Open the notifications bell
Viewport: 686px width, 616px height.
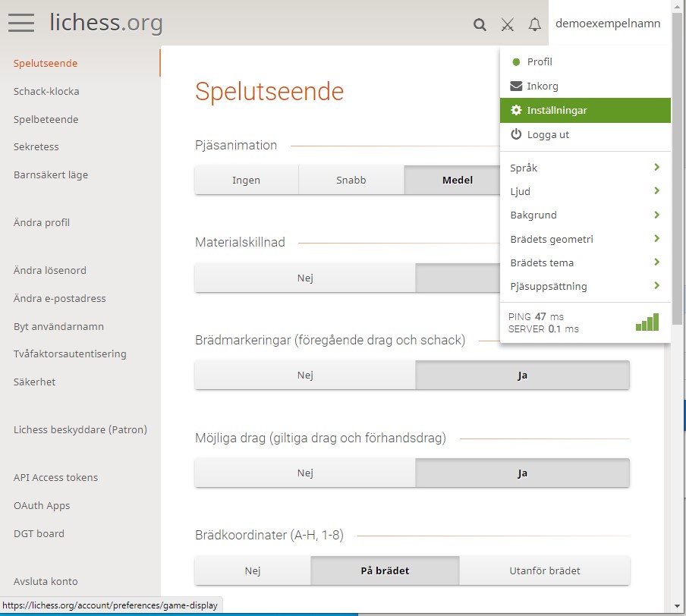[x=535, y=24]
